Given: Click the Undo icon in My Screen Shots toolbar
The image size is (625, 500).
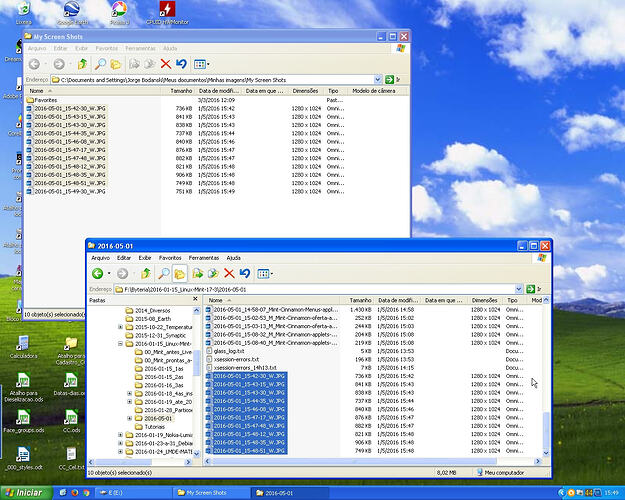Looking at the screenshot, I should [x=181, y=64].
